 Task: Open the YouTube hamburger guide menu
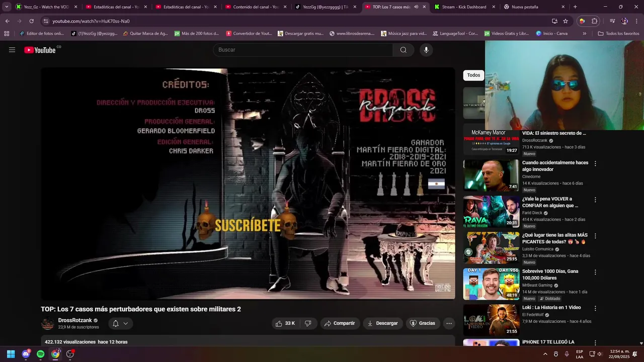(x=12, y=50)
